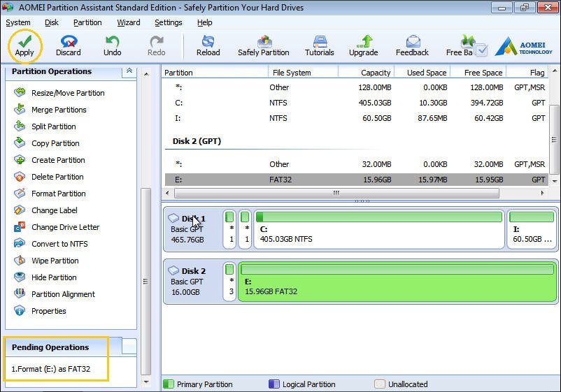Select Format Partition operation
Image resolution: width=561 pixels, height=392 pixels.
point(50,194)
